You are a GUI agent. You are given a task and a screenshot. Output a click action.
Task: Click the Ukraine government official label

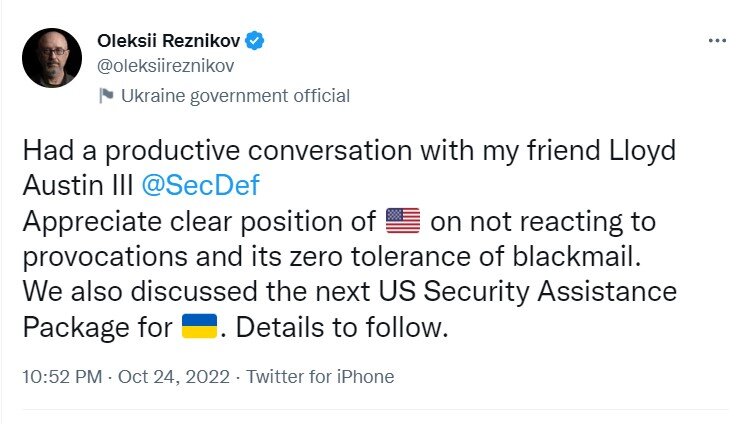coord(235,96)
